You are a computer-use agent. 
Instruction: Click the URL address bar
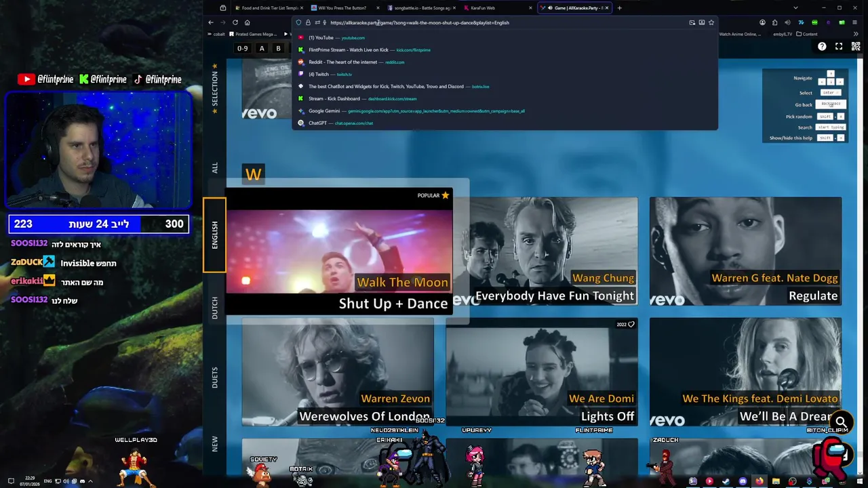pos(505,22)
